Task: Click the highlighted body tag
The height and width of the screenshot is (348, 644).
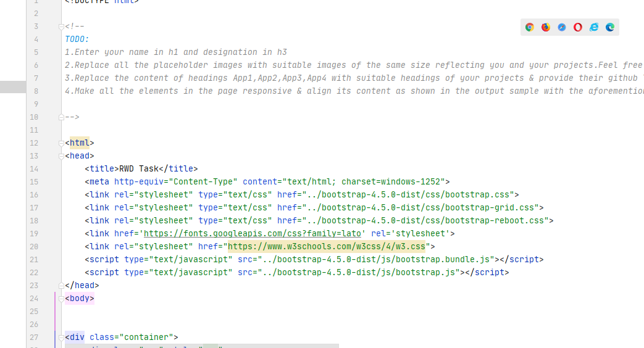Action: tap(79, 299)
